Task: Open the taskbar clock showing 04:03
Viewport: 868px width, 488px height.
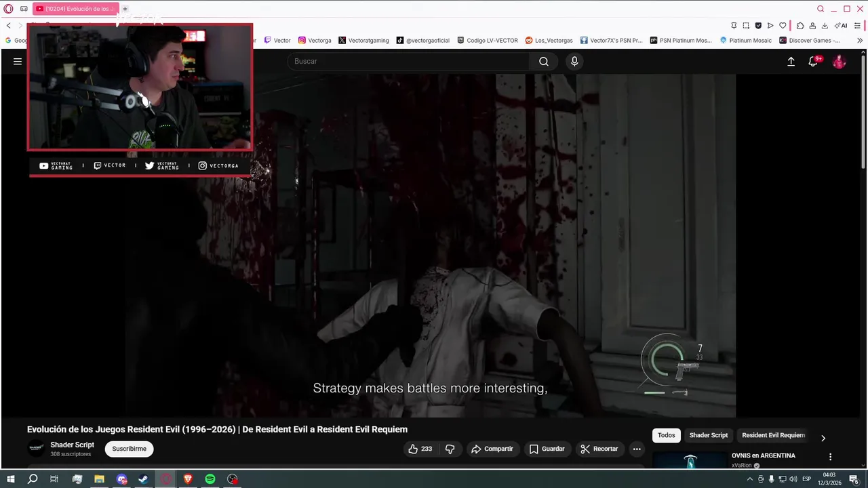Action: click(829, 479)
